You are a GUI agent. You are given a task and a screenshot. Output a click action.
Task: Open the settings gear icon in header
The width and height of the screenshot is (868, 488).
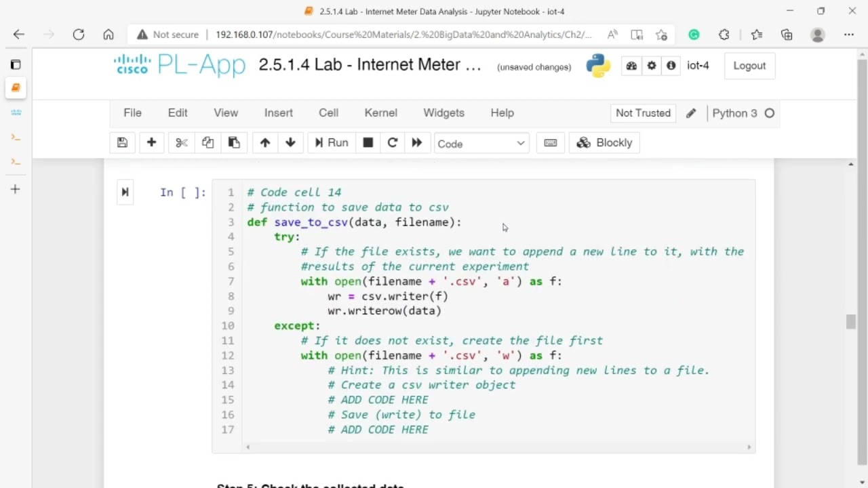pyautogui.click(x=652, y=66)
